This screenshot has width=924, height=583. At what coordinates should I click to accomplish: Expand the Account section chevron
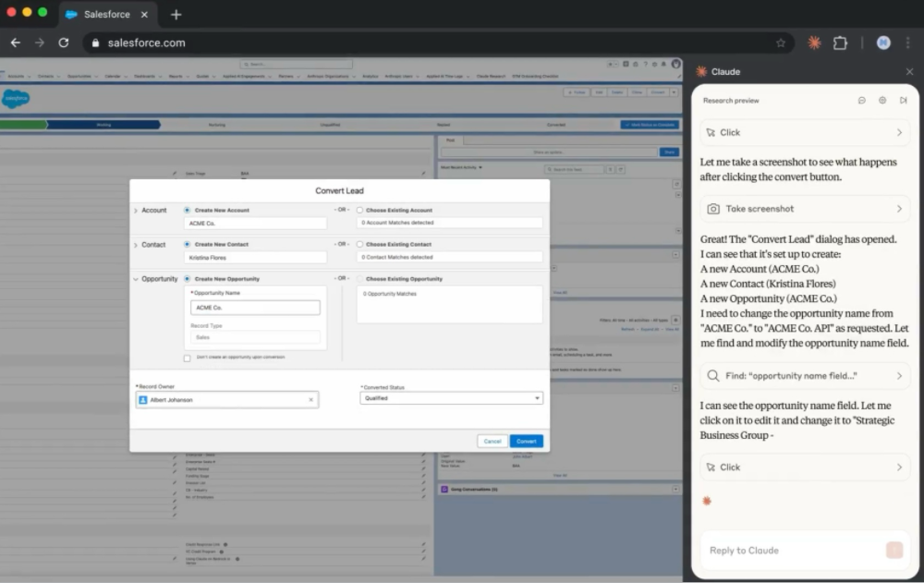tap(135, 211)
